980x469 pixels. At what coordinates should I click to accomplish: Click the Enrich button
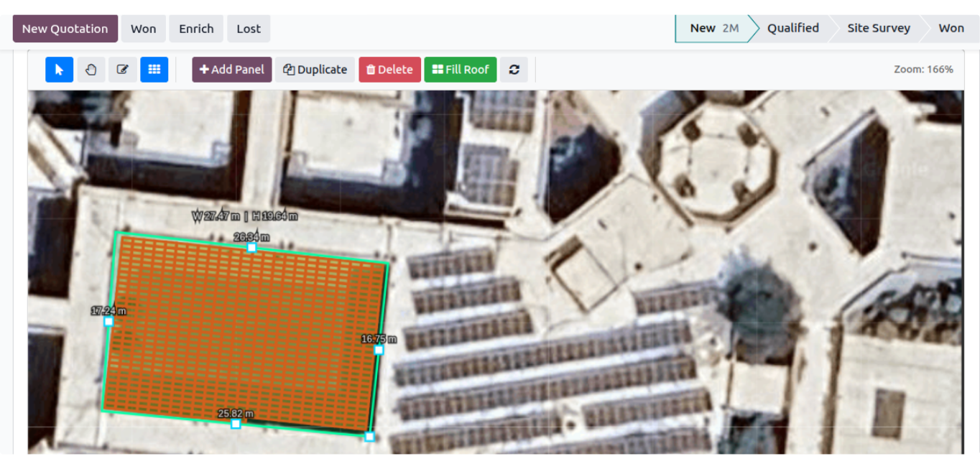pyautogui.click(x=196, y=29)
